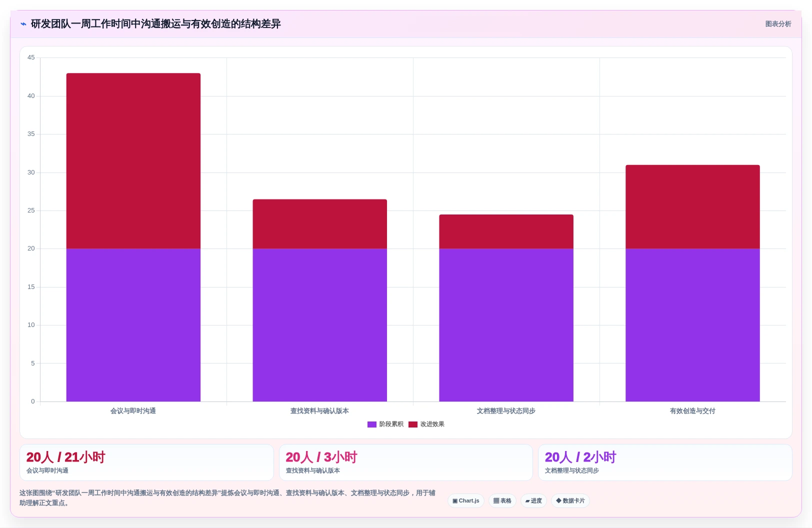Toggle the 改进效果 legend item

(426, 424)
